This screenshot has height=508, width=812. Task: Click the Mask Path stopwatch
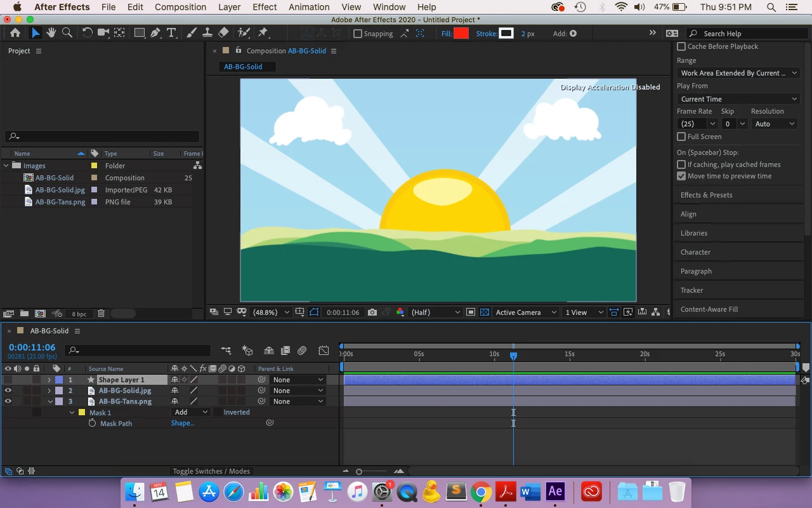pyautogui.click(x=93, y=423)
